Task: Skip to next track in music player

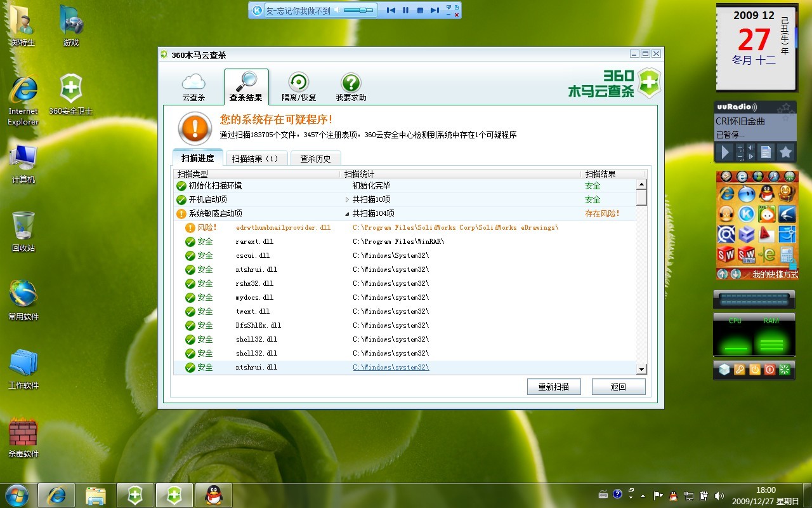Action: coord(435,10)
